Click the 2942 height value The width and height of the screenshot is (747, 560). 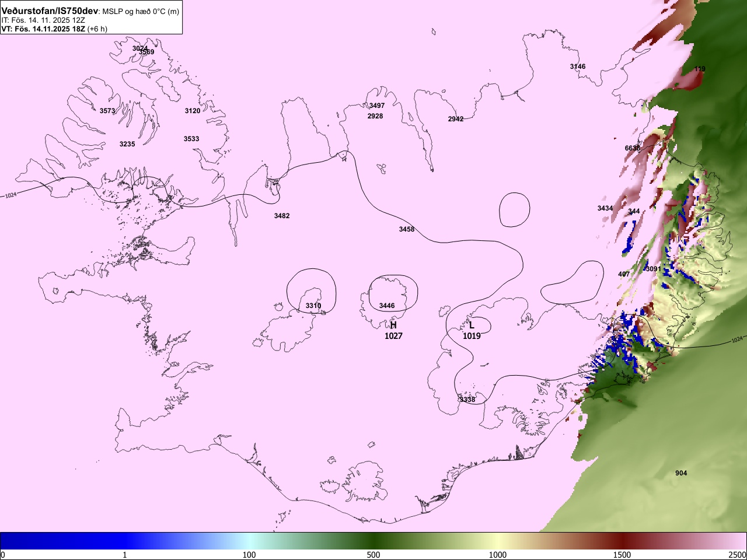(456, 119)
